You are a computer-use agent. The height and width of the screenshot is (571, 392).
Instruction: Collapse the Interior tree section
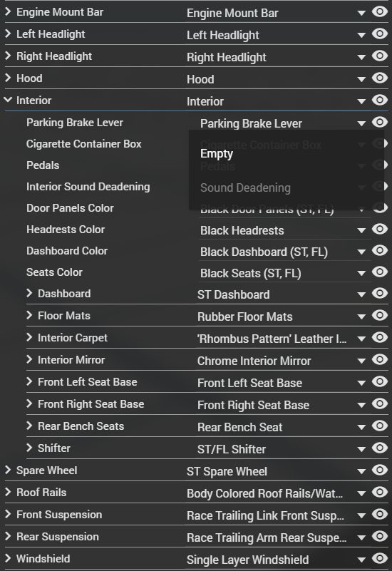tap(8, 99)
